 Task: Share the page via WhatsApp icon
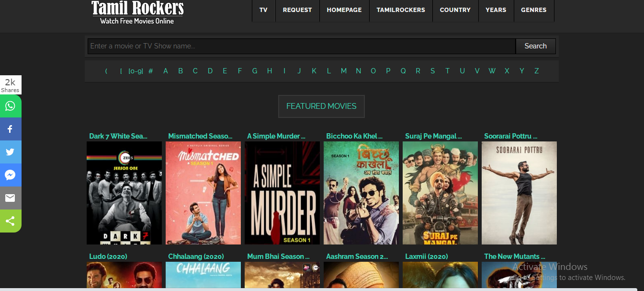[11, 106]
